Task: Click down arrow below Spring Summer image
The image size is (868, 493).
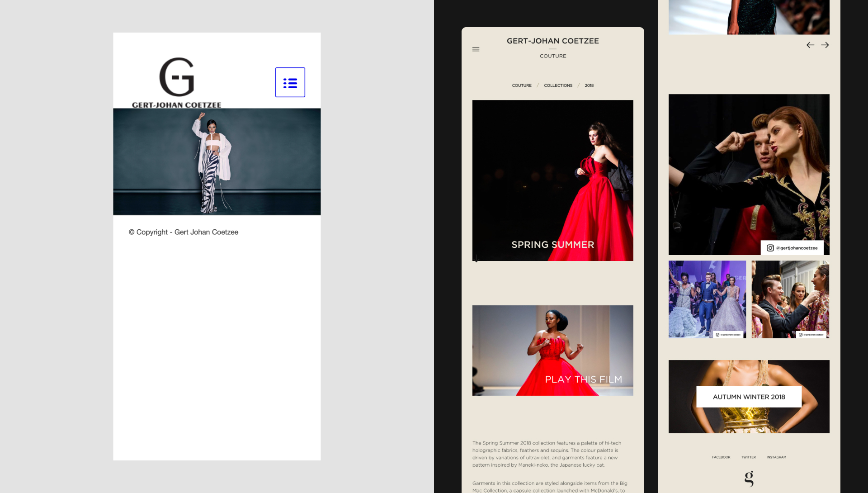Action: pos(476,259)
